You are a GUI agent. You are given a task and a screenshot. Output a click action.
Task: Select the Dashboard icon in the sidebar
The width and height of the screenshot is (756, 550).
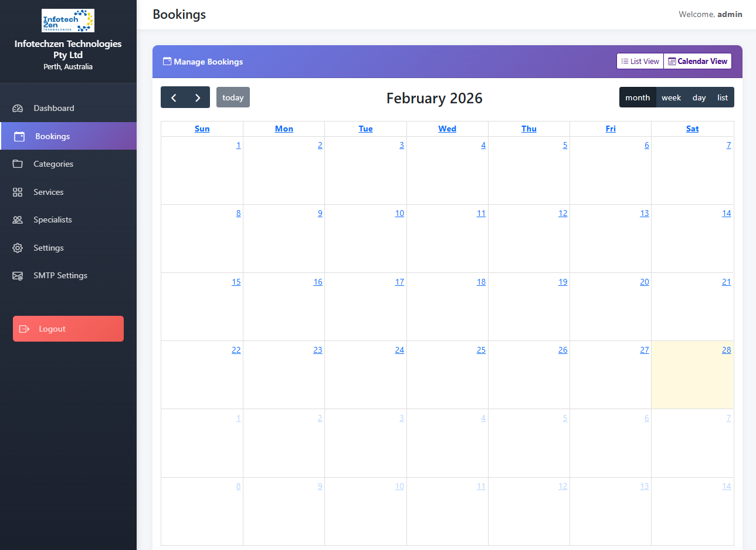(x=17, y=108)
